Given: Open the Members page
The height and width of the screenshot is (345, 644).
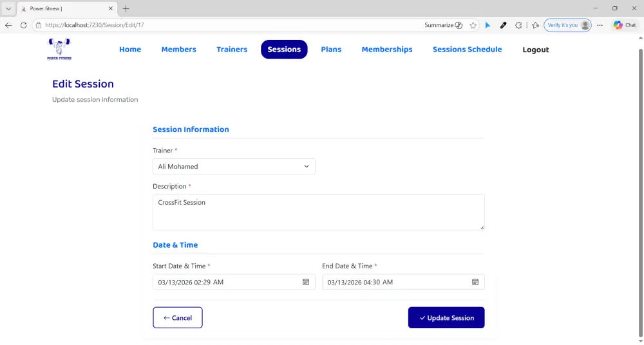Looking at the screenshot, I should pos(178,50).
